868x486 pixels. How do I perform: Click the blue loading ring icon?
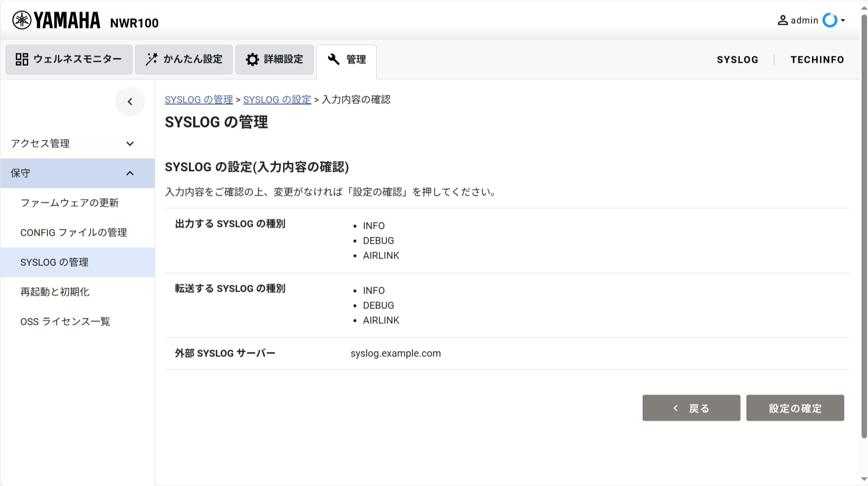tap(829, 20)
